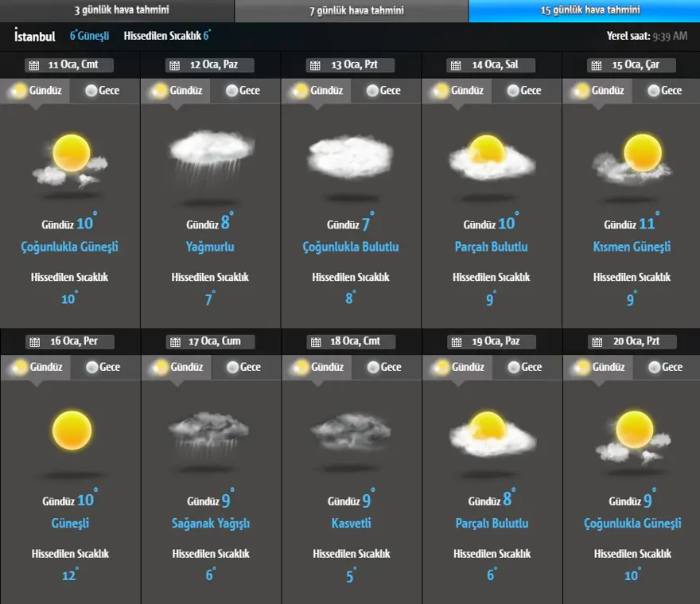Open the 13 Oca, Pzt date selector

pyautogui.click(x=351, y=65)
